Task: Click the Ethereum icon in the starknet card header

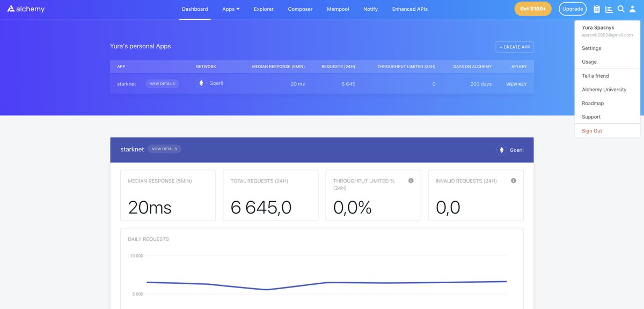Action: click(502, 150)
